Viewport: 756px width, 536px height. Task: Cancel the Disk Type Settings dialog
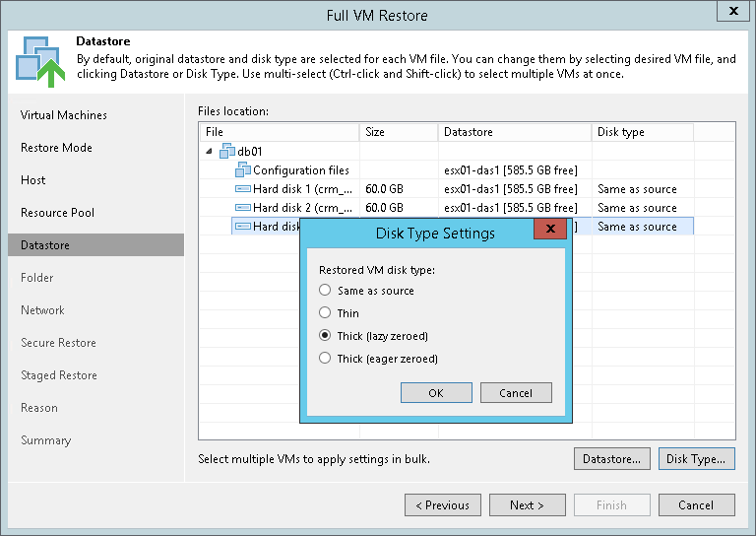pyautogui.click(x=516, y=392)
